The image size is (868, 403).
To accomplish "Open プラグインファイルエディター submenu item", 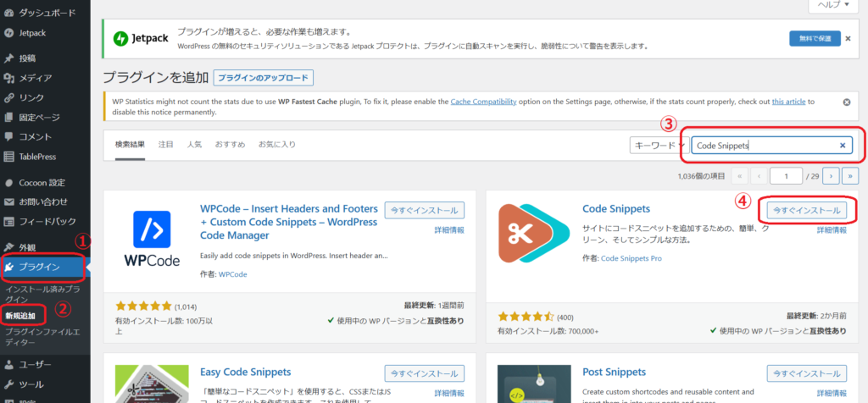I will [x=43, y=337].
